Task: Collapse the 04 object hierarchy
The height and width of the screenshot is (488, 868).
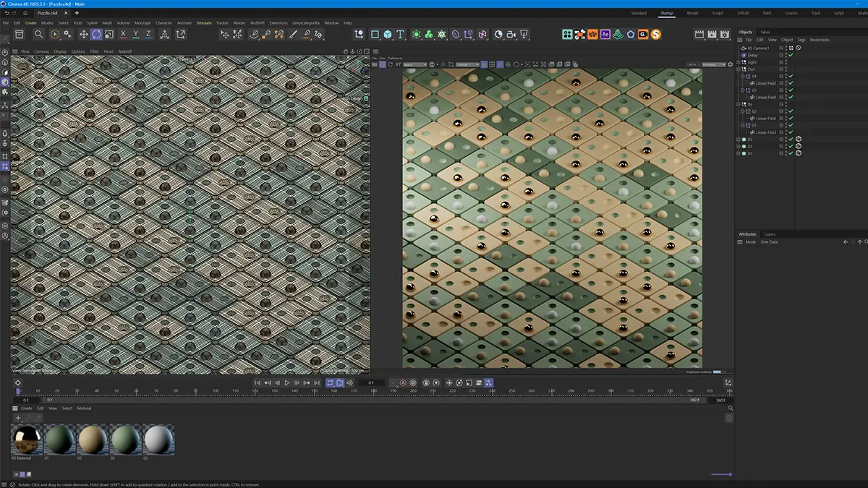Action: 742,76
